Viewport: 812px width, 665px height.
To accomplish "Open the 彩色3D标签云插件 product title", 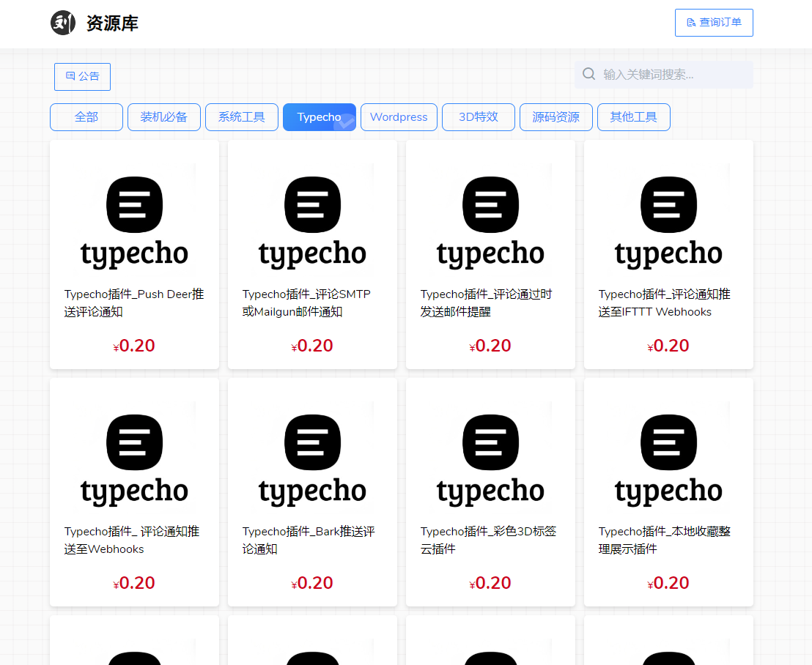I will tap(488, 540).
